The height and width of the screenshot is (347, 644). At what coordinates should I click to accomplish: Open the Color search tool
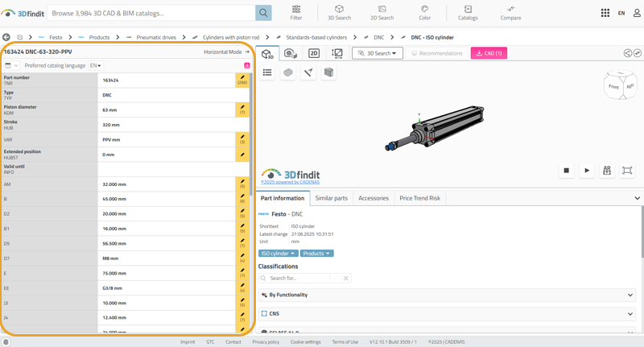424,13
